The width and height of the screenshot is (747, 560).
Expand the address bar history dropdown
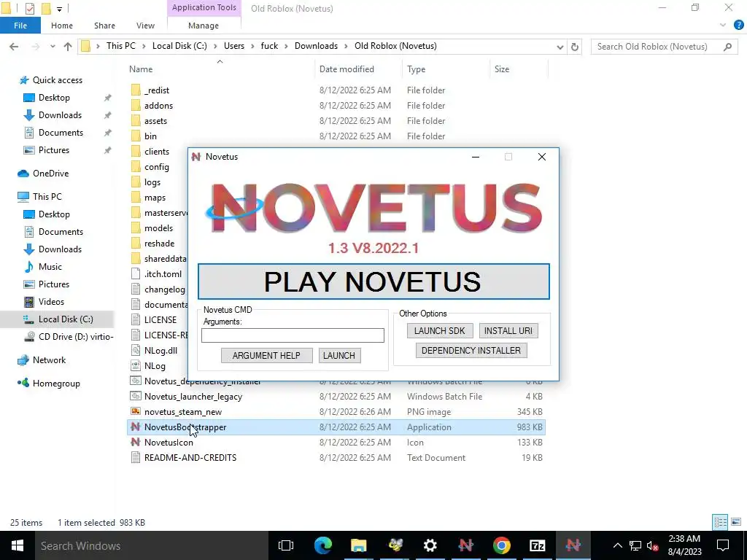(560, 47)
